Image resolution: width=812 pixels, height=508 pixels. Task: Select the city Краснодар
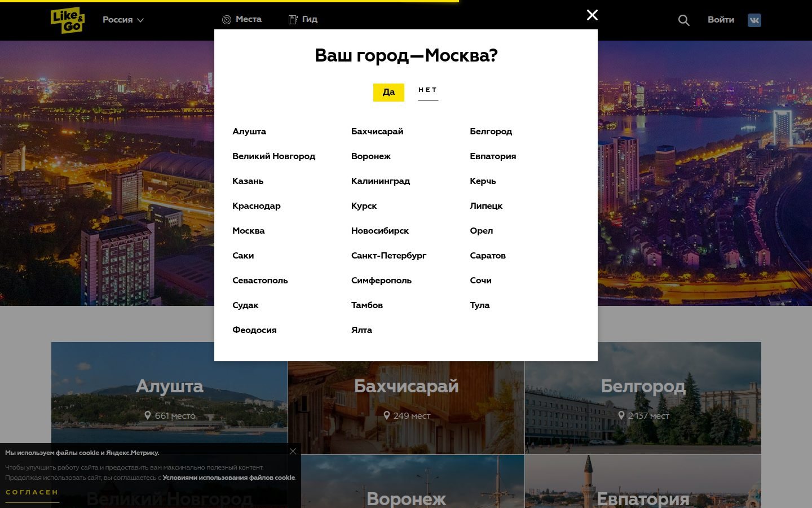coord(257,206)
